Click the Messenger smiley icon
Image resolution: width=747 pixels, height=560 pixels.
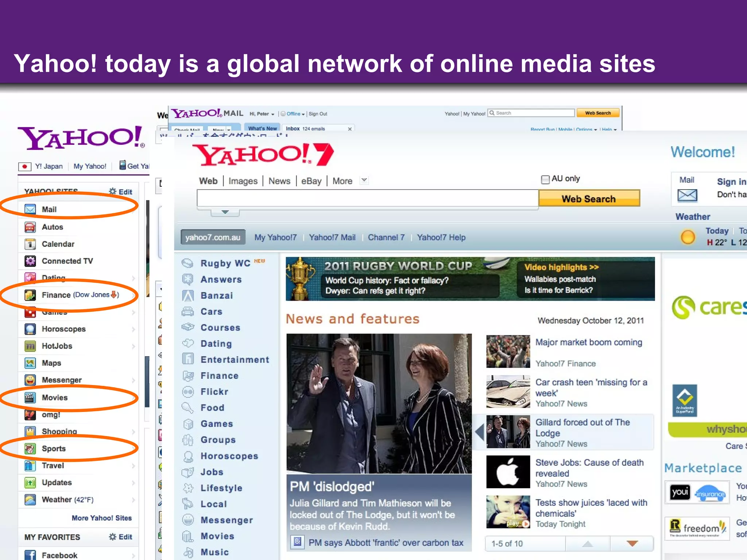(30, 380)
